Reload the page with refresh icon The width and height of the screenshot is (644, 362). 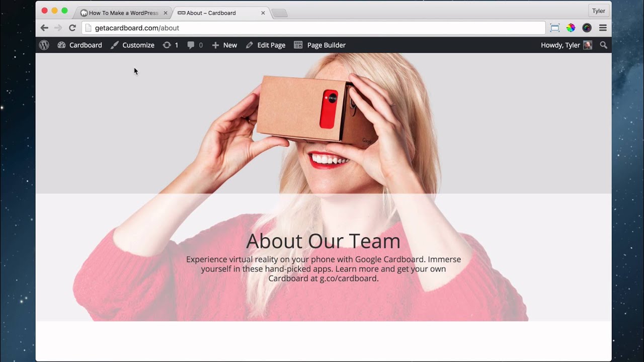point(72,28)
